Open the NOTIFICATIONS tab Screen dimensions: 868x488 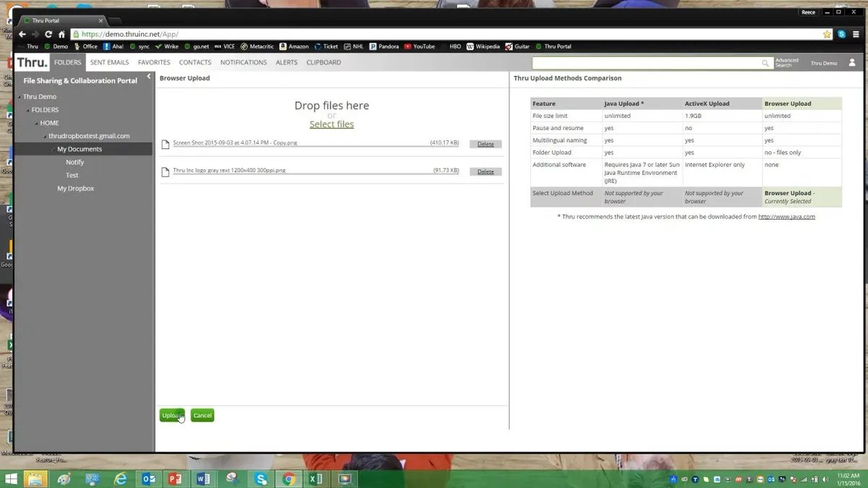pos(244,62)
